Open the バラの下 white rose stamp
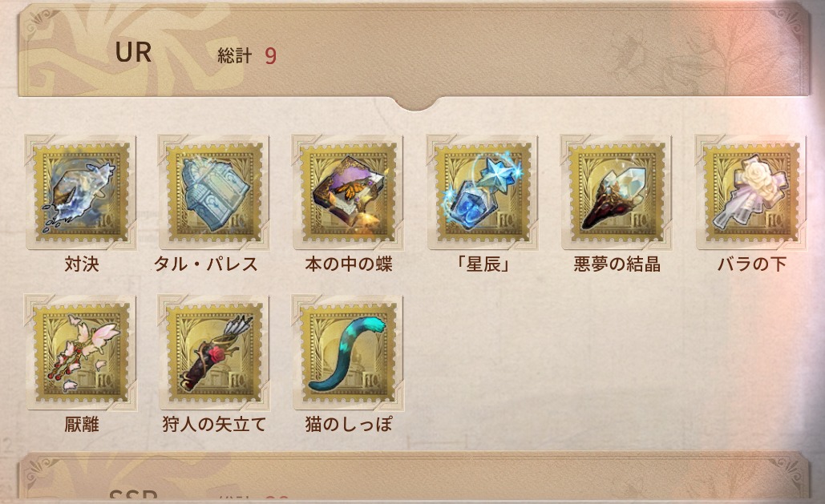 point(750,192)
